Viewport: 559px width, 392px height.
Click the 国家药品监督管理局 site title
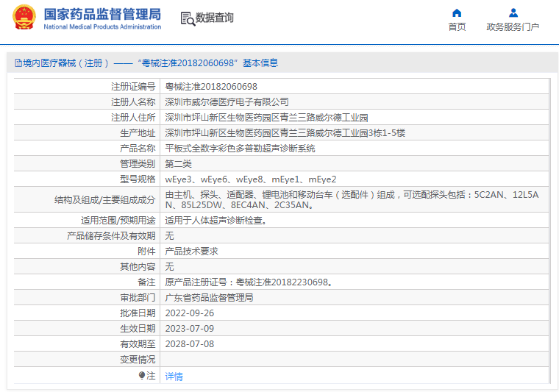(102, 14)
